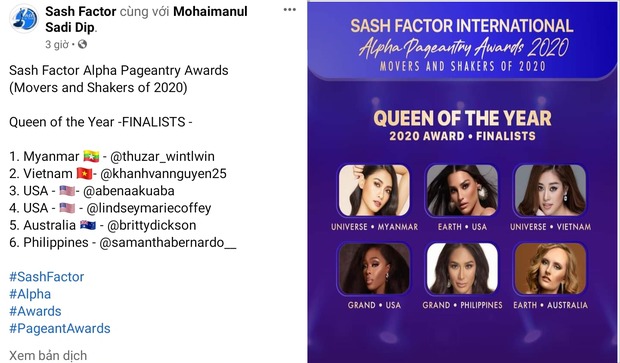Open the three-dot post options menu
The image size is (620, 363).
click(x=289, y=10)
